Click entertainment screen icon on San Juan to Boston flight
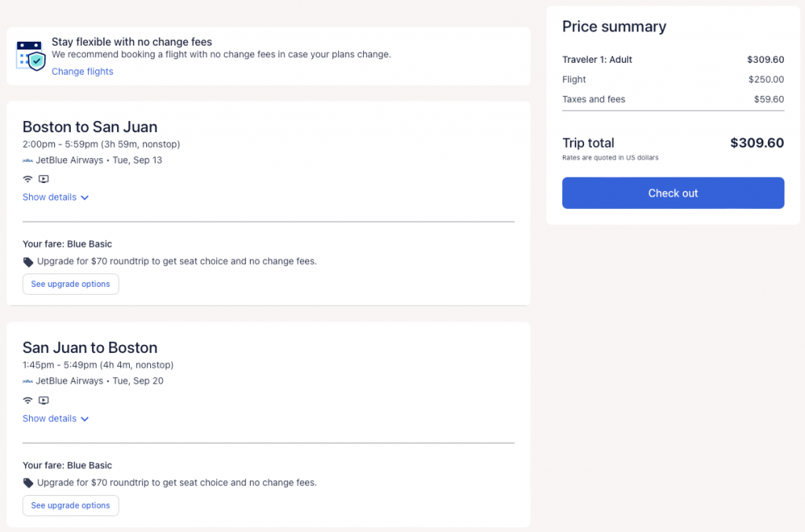The height and width of the screenshot is (532, 805). [44, 400]
